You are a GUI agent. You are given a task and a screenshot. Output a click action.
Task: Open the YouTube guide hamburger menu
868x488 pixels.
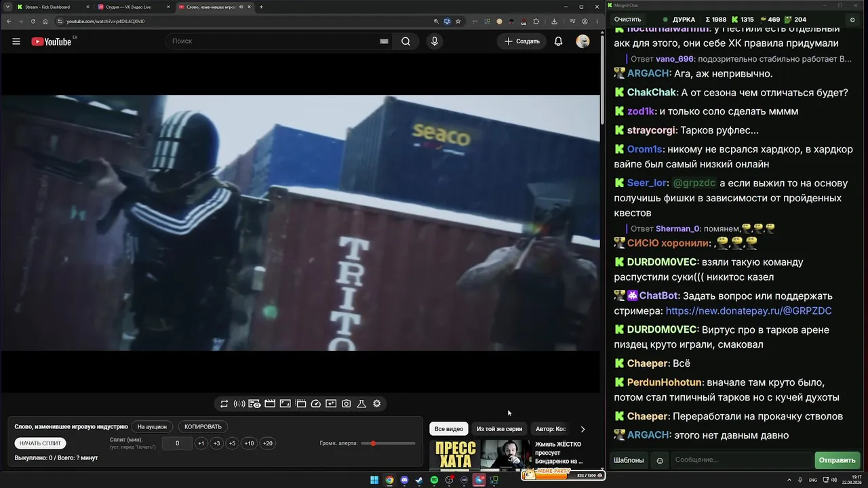16,41
